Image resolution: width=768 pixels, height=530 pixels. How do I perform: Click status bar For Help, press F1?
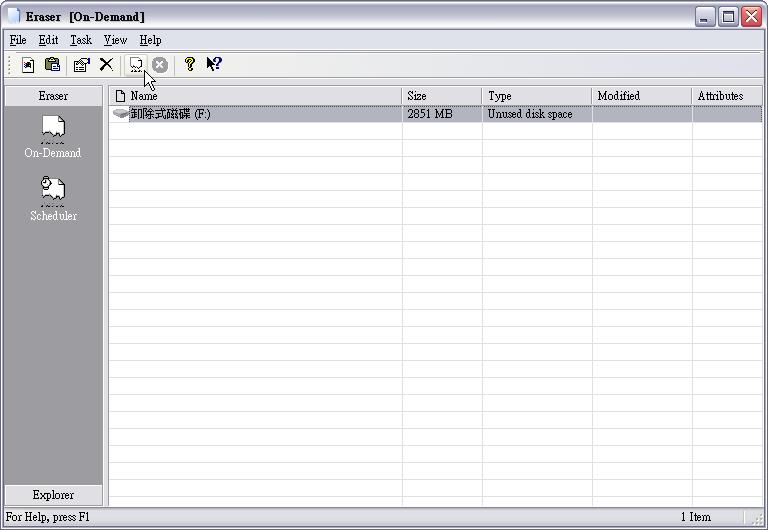[48, 517]
